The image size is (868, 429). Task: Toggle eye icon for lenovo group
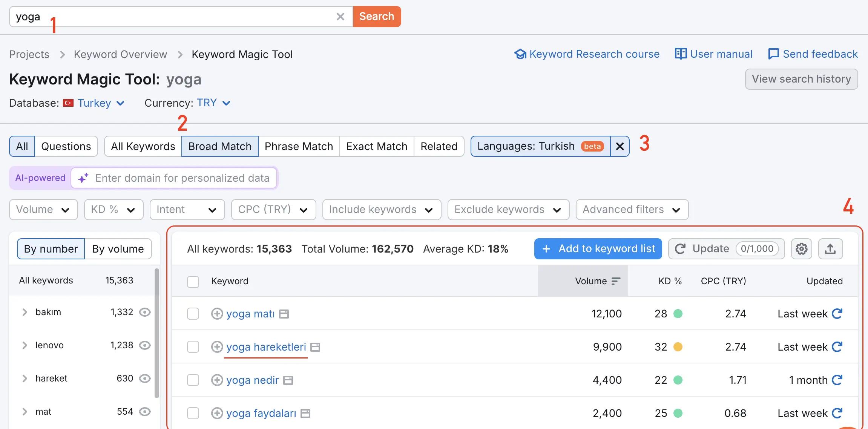tap(145, 345)
